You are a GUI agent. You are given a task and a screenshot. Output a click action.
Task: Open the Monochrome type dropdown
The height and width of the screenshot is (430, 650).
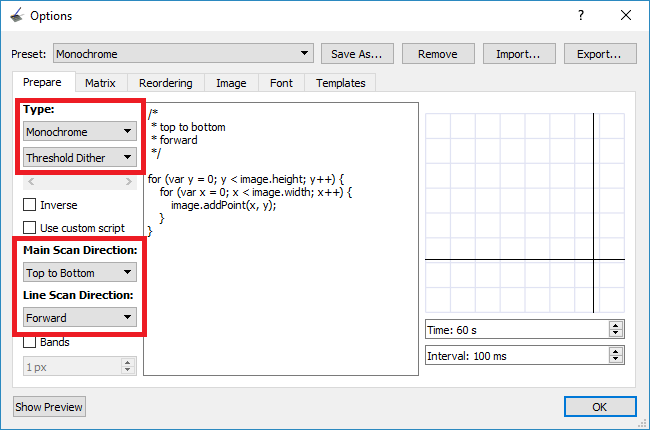(x=80, y=131)
